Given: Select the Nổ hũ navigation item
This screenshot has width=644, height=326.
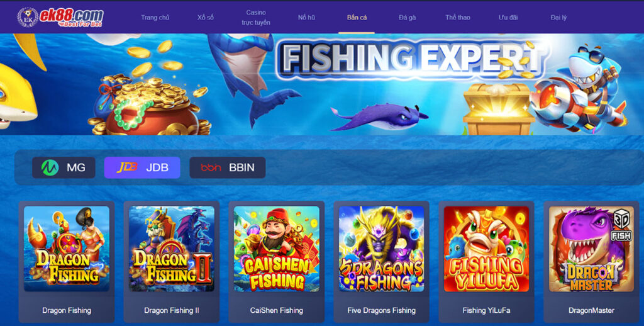Looking at the screenshot, I should pos(306,18).
